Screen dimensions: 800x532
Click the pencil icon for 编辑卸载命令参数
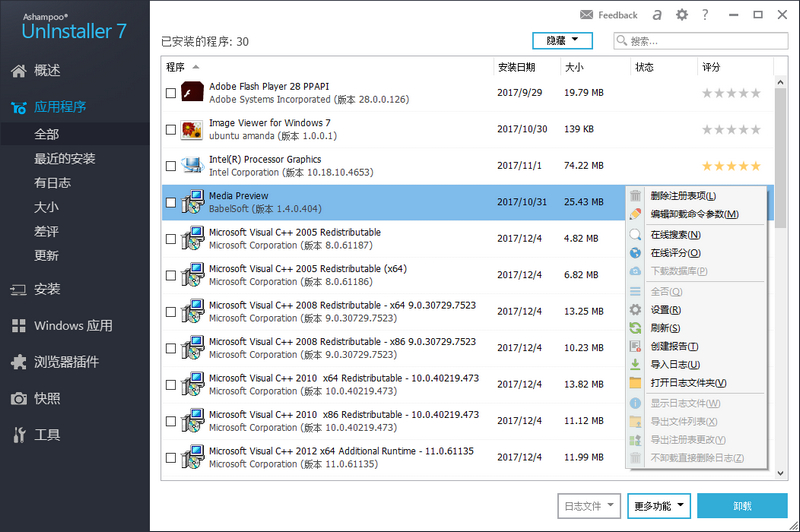[x=635, y=214]
